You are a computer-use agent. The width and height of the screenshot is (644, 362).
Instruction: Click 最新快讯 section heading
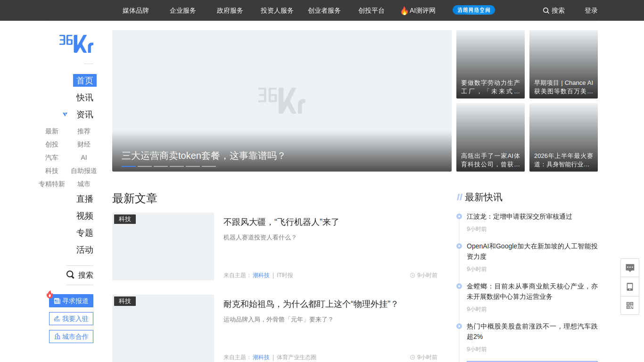(x=484, y=197)
